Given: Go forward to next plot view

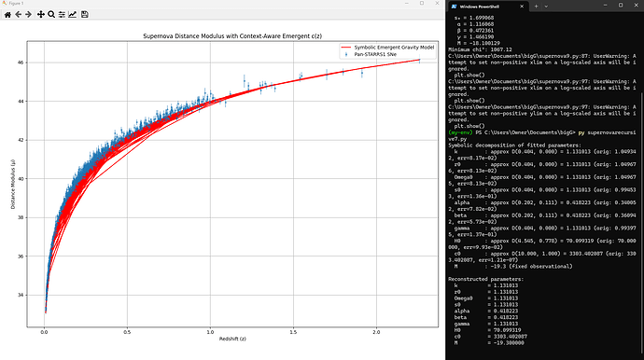Looking at the screenshot, I should tap(28, 14).
